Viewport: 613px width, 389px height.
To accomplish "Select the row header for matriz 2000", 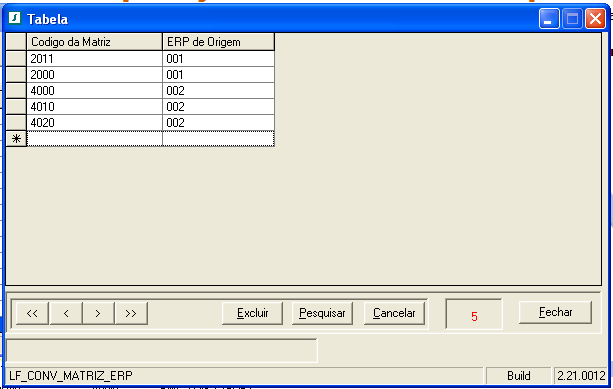I will (x=16, y=75).
